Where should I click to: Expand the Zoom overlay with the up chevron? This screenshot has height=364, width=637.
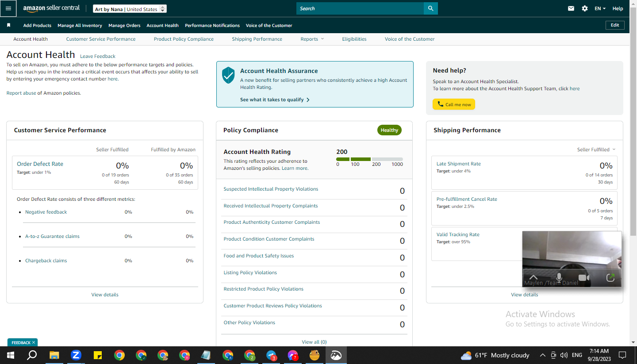click(533, 277)
